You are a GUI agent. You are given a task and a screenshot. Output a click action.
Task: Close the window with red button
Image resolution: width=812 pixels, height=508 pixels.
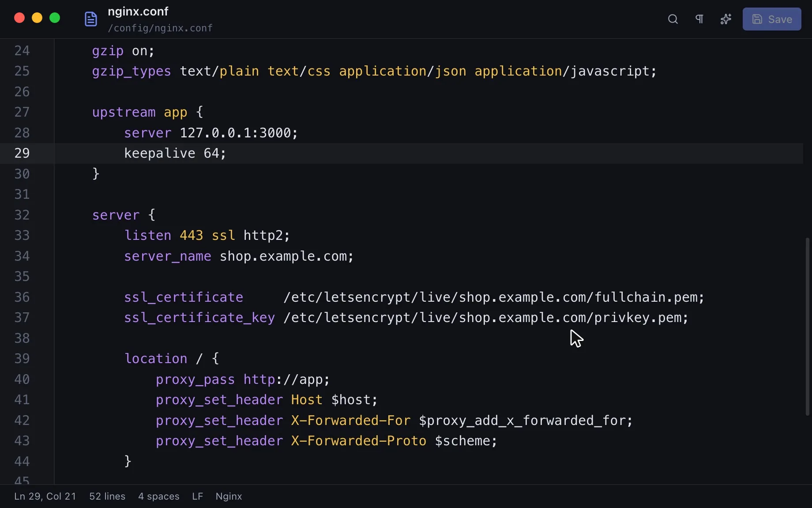(x=19, y=18)
